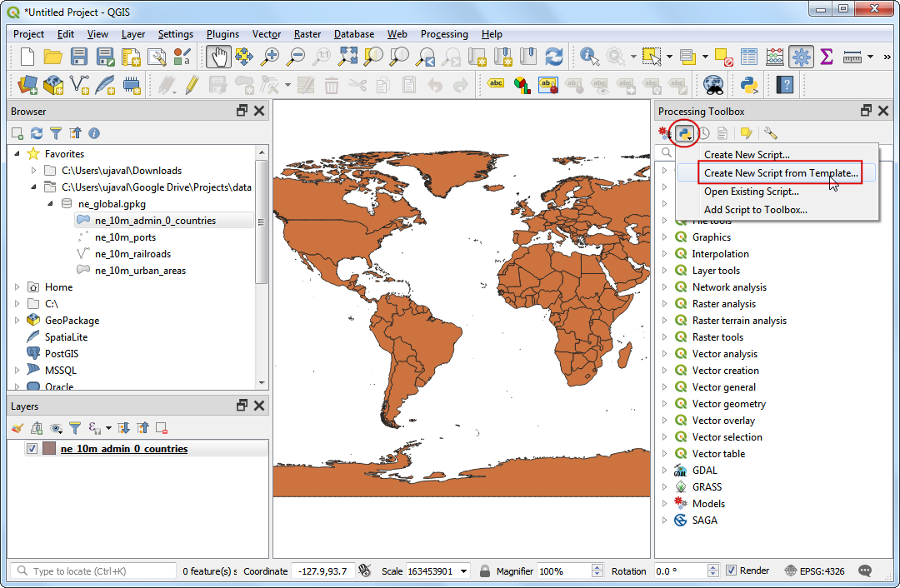Open the Field Calculator abacus icon

(775, 57)
